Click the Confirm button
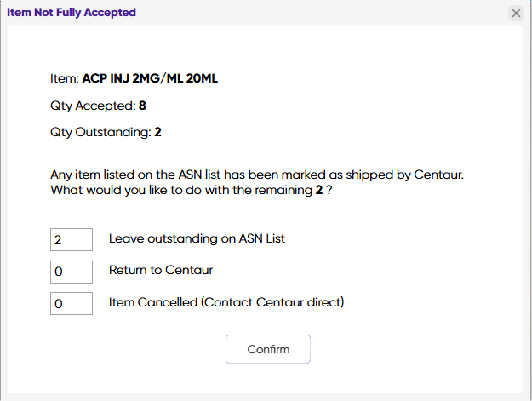This screenshot has width=532, height=401. pyautogui.click(x=268, y=349)
